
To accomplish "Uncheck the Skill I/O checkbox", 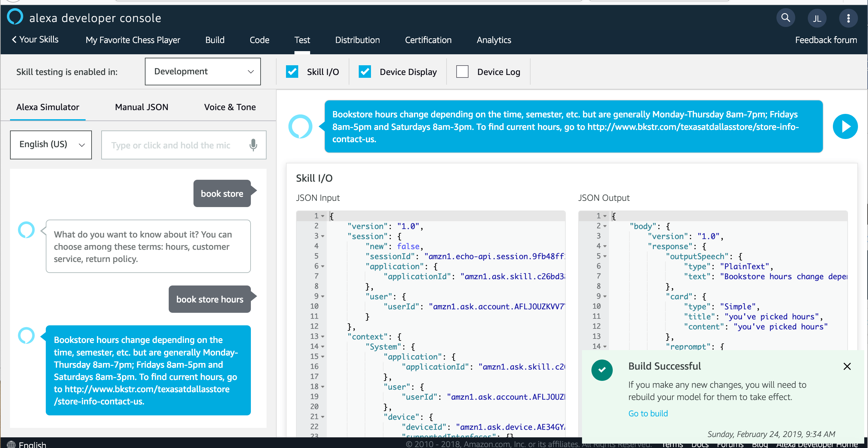I will pyautogui.click(x=292, y=72).
